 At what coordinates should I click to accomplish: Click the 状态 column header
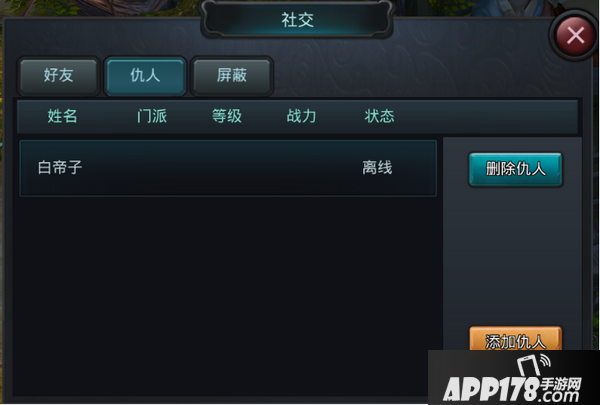click(379, 116)
